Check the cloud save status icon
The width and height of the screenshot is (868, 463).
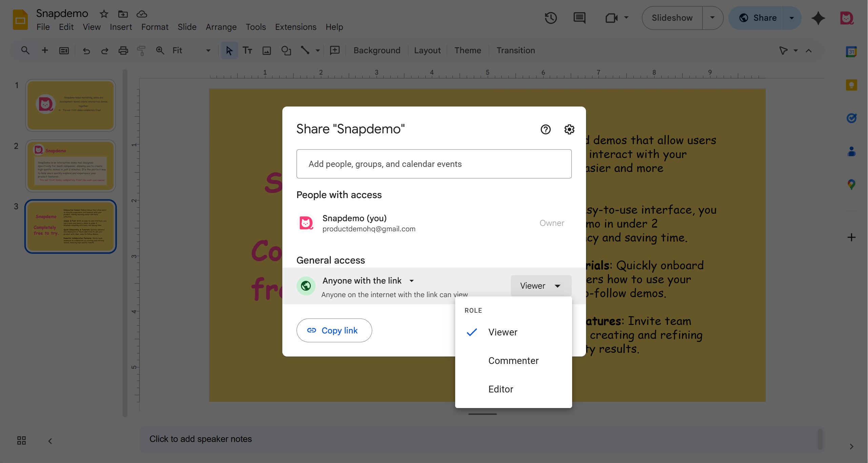142,14
